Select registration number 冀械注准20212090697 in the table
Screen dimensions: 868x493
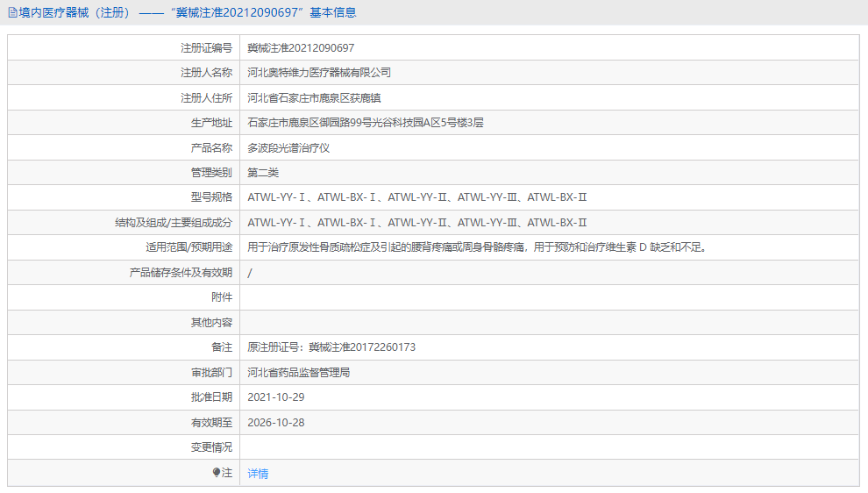point(301,48)
